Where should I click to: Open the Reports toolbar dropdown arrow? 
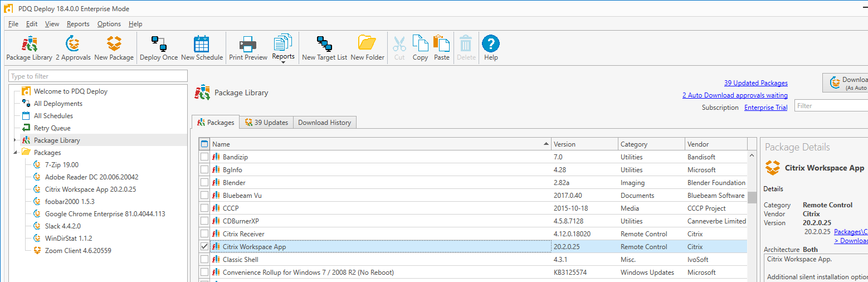[283, 62]
